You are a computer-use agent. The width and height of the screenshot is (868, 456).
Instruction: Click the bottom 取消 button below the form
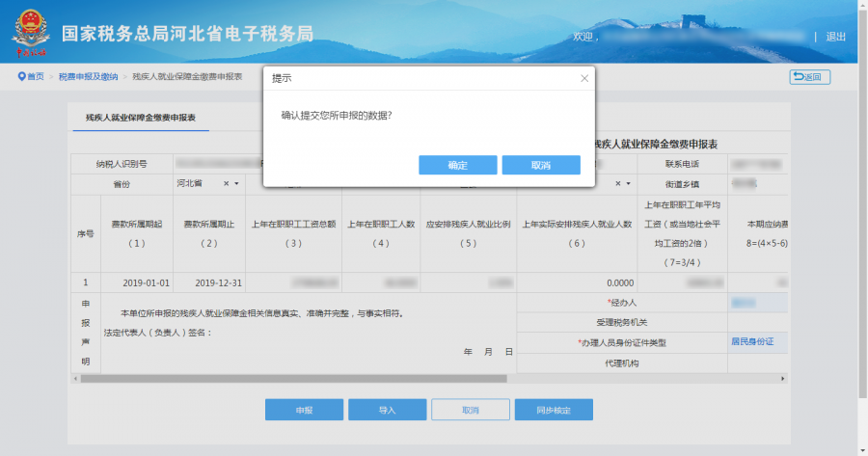pos(470,410)
